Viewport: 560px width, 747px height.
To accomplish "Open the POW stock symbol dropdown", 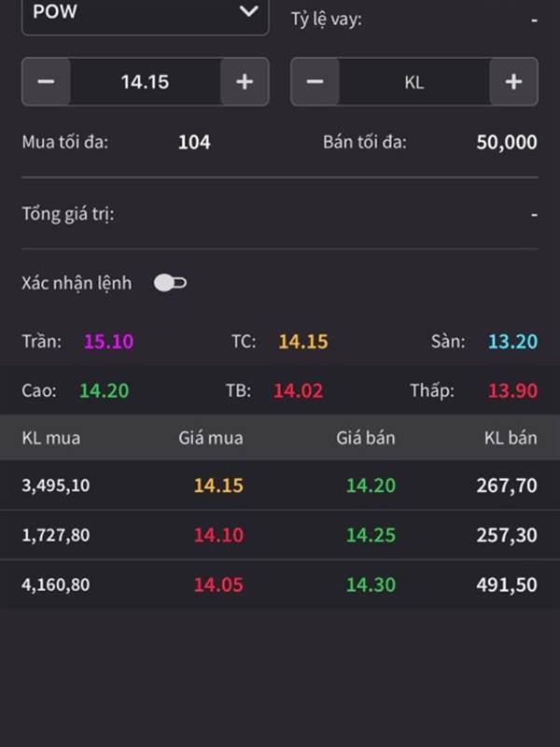I will click(x=146, y=13).
